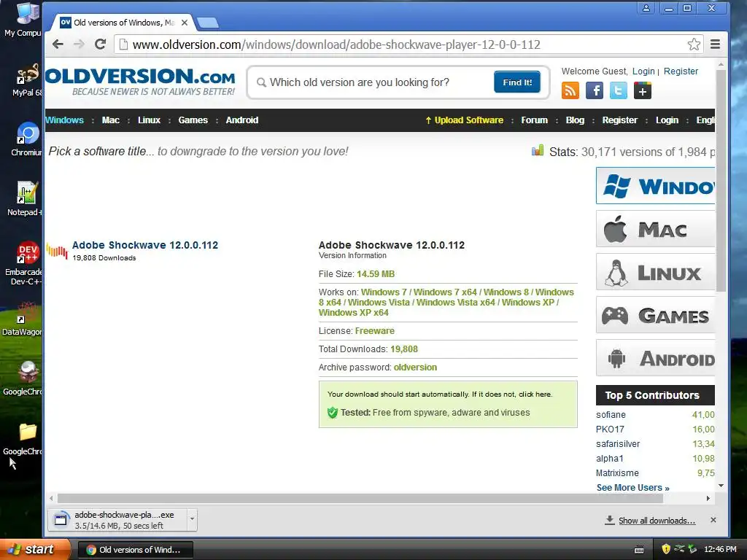Select the Notepad++ desktop icon
This screenshot has width=747, height=560.
(x=26, y=198)
